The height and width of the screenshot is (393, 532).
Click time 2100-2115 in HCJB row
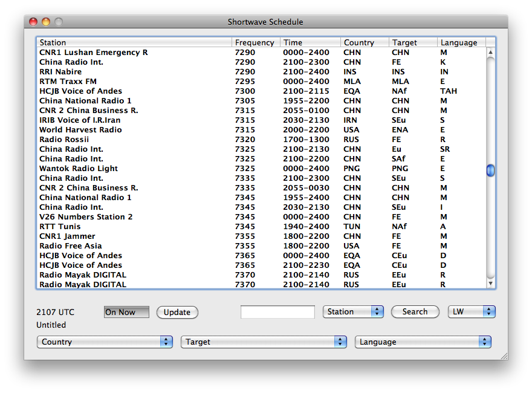306,91
